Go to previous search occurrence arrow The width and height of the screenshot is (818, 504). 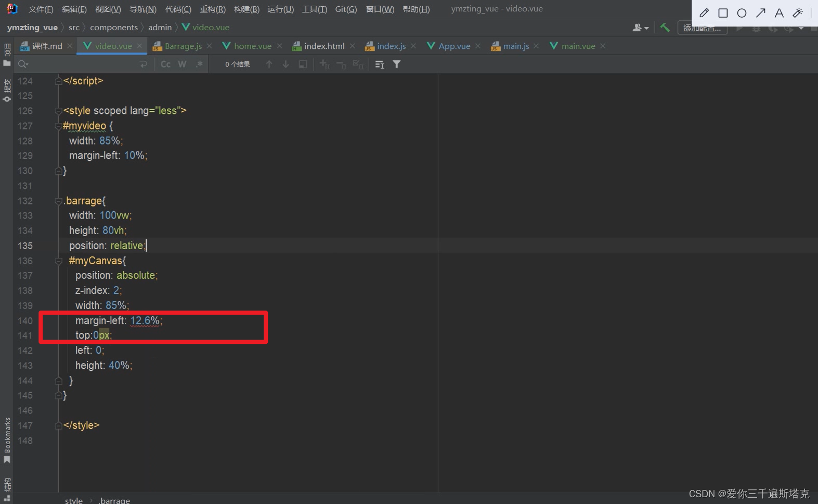pos(269,64)
